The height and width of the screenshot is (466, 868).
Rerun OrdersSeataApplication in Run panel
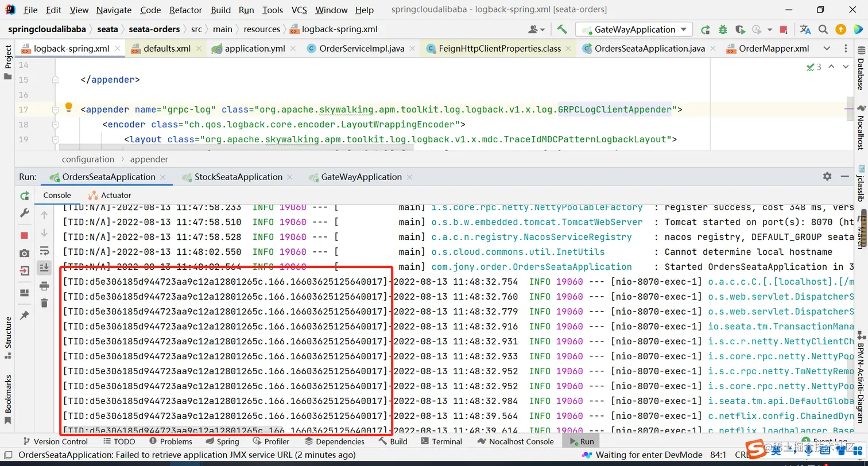[x=24, y=196]
